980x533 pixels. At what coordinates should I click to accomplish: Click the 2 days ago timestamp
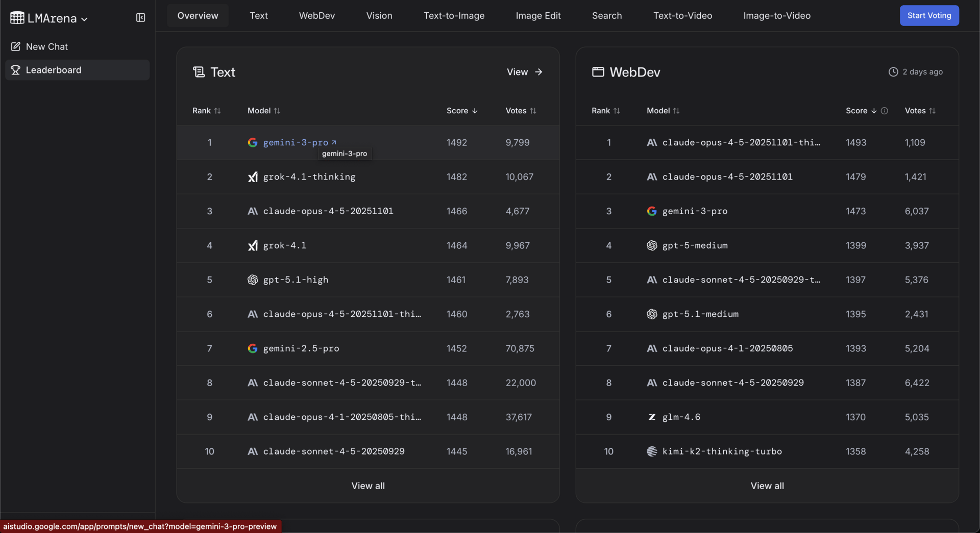(922, 72)
